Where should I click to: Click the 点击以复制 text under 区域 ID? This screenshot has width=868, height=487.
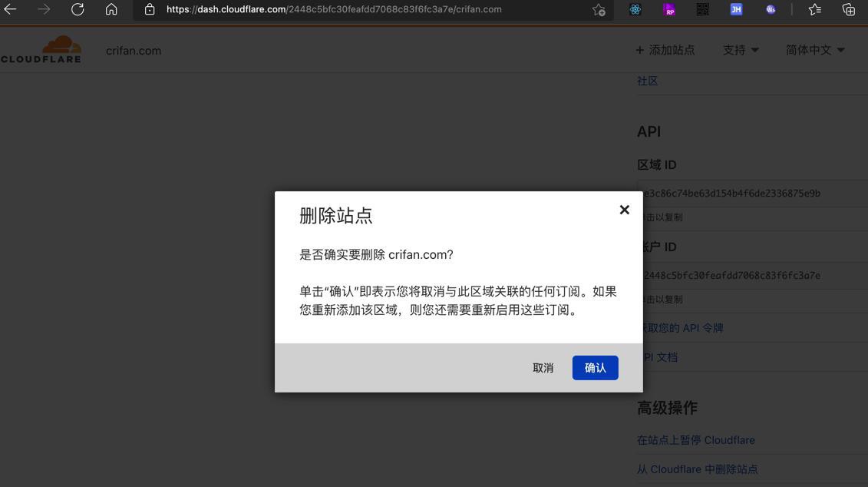click(x=662, y=217)
